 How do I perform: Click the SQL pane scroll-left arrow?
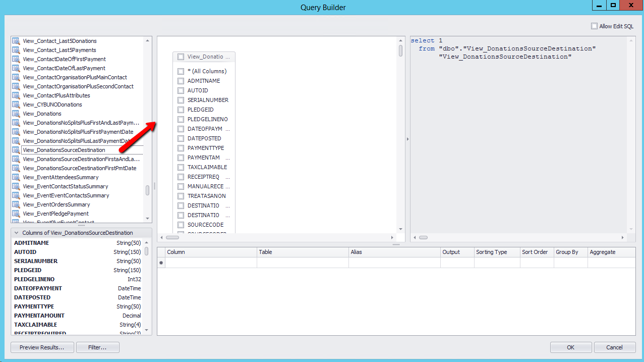click(414, 237)
